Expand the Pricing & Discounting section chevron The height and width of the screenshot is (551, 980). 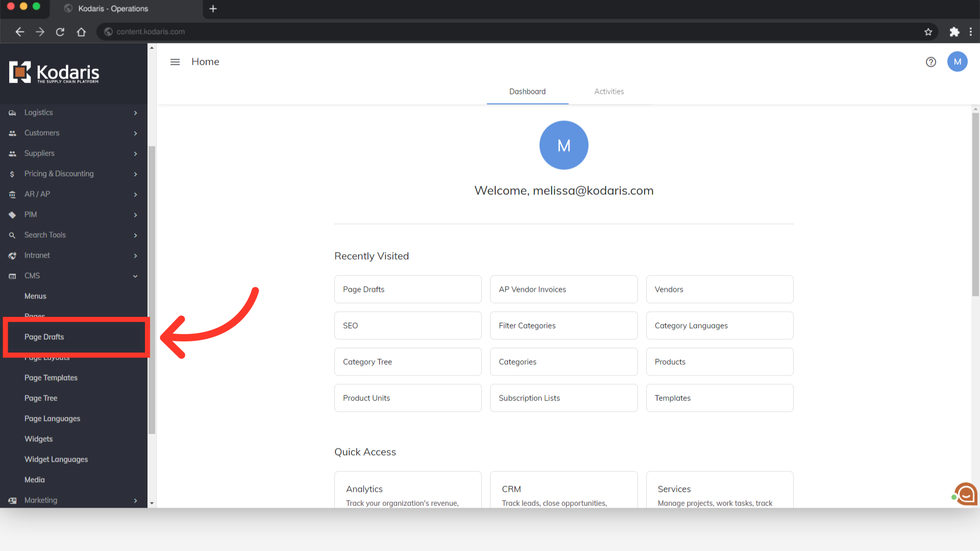(135, 174)
